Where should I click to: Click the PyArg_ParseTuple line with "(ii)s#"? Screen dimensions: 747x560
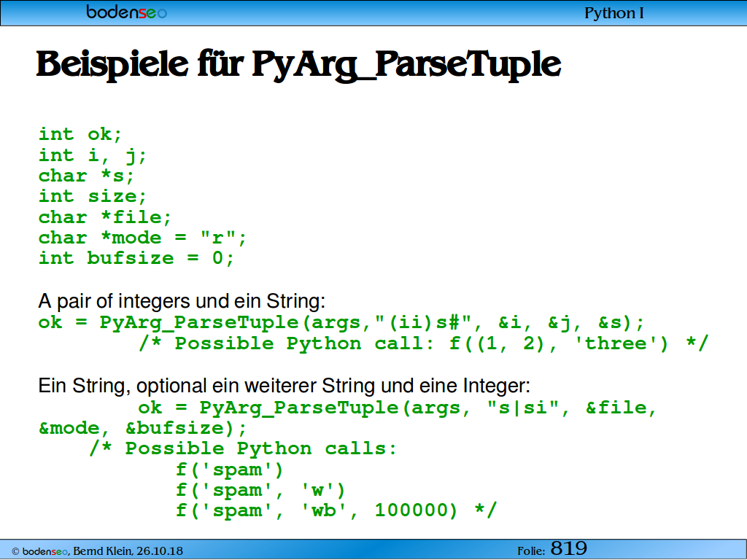[x=341, y=323]
